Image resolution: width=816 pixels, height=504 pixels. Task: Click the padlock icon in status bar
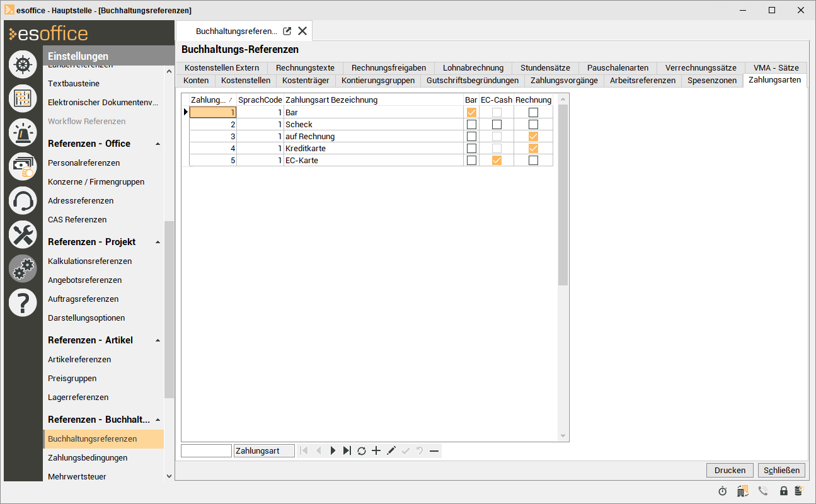(x=783, y=491)
